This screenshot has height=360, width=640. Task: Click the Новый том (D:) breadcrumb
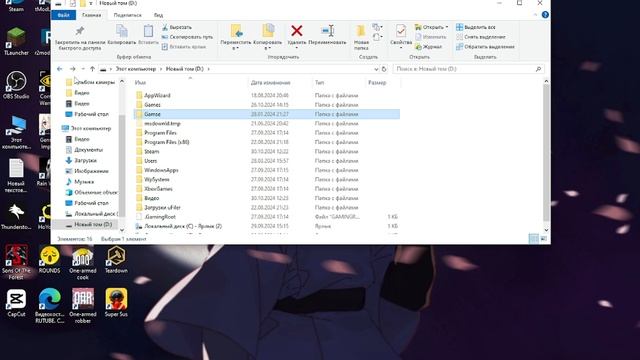pos(184,69)
